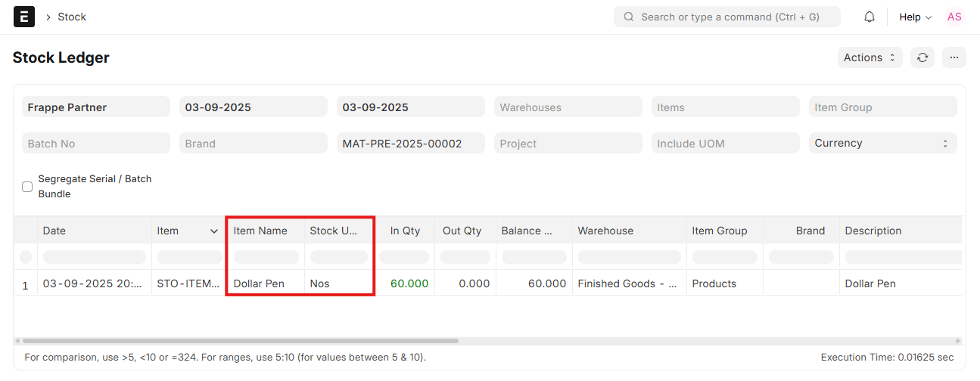
Task: Click the refresh report icon
Action: [x=922, y=57]
